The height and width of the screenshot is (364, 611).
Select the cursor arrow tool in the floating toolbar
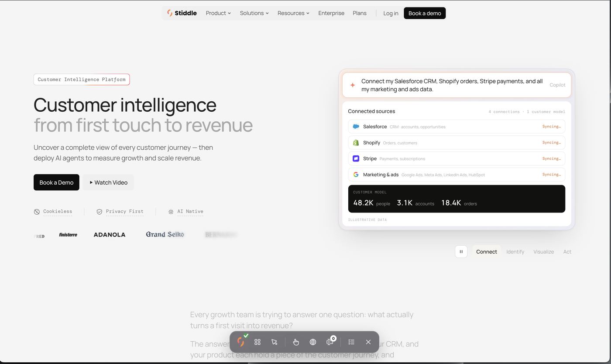click(x=274, y=342)
